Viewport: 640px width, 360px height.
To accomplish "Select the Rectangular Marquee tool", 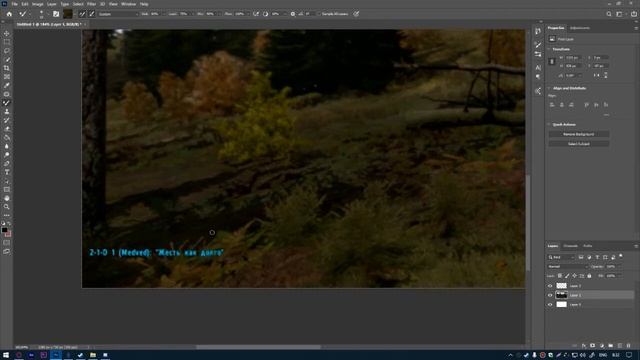I will pos(7,42).
